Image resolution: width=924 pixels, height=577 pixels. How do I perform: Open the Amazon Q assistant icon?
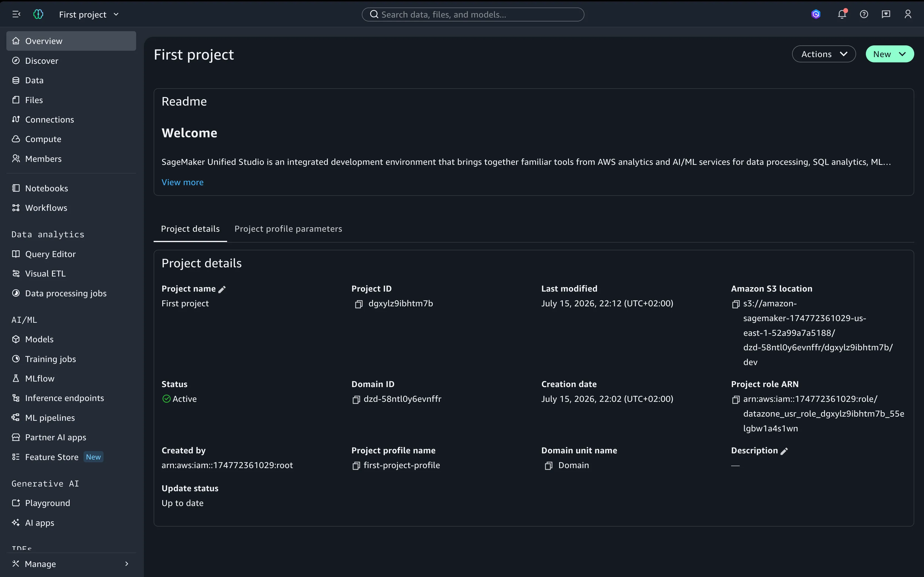816,14
